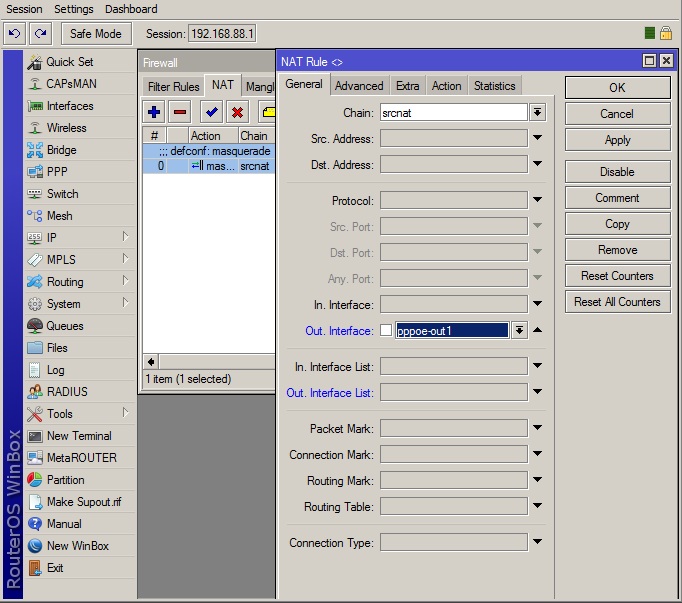Collapse Out. Interface field with up arrow
Viewport: 682px width, 603px height.
tap(537, 330)
